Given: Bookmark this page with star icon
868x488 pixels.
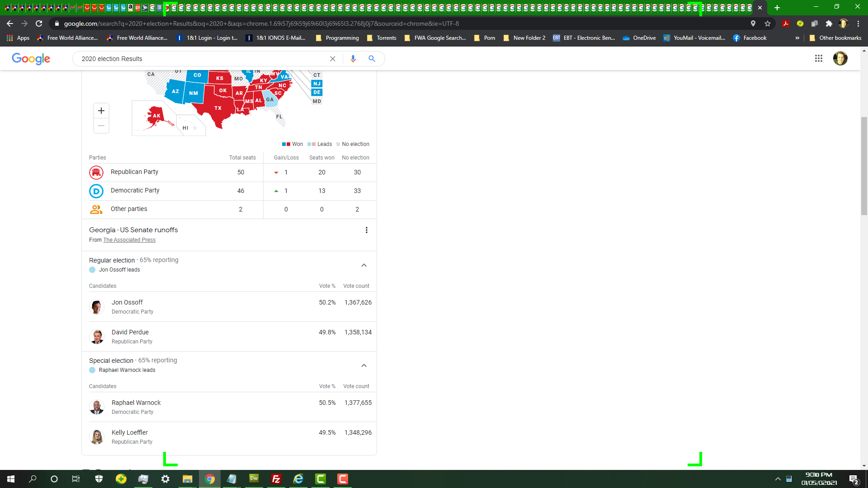Looking at the screenshot, I should (768, 23).
